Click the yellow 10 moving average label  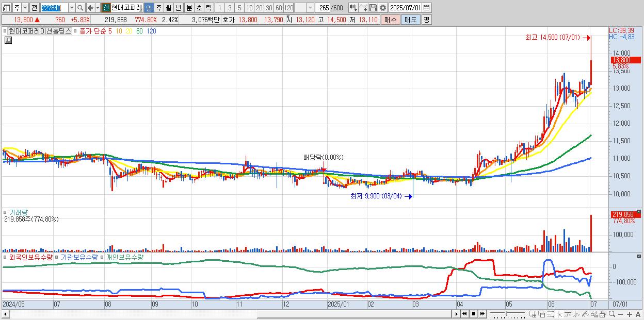[x=119, y=31]
